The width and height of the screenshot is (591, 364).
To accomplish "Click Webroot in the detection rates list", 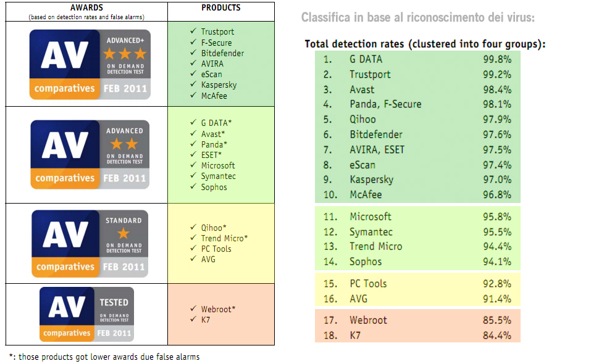I will (x=368, y=321).
